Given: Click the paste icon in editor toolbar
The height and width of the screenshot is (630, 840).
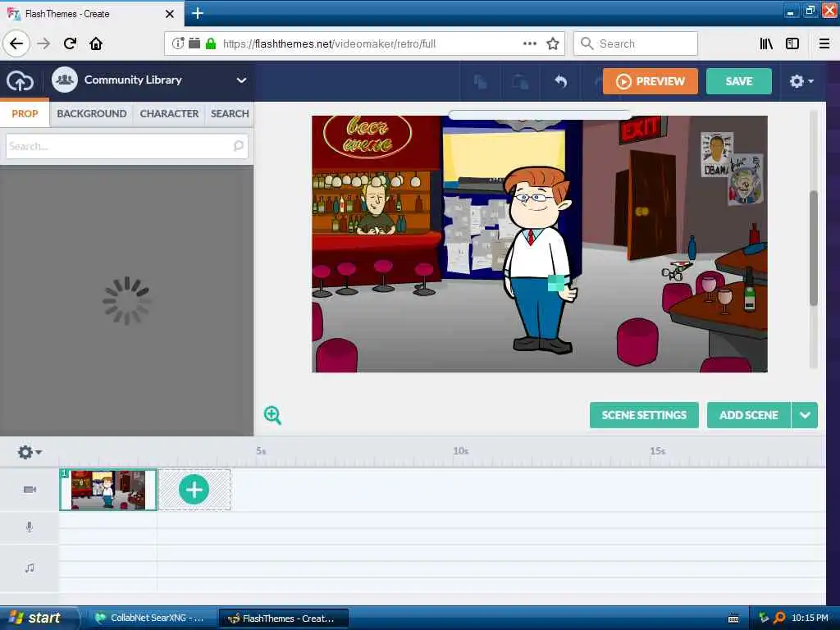Looking at the screenshot, I should 519,81.
